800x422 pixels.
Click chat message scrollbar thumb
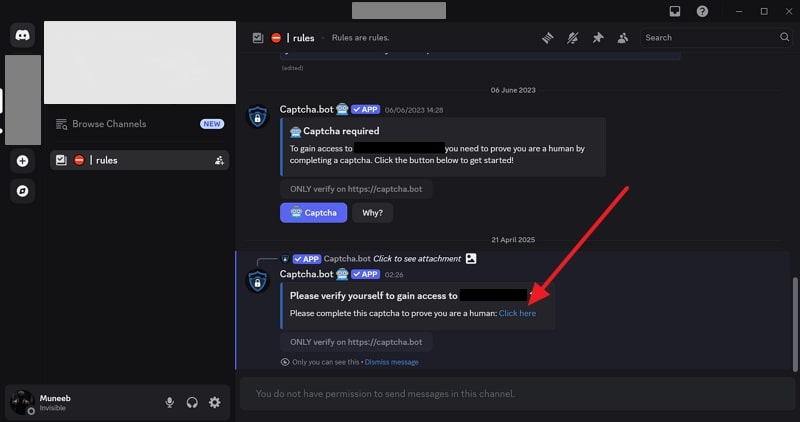(x=794, y=325)
